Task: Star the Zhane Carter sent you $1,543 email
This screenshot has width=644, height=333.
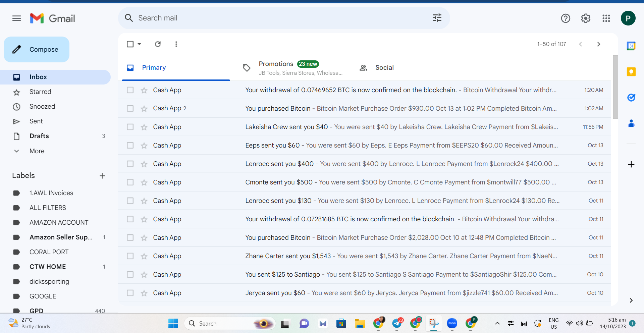Action: [x=144, y=256]
